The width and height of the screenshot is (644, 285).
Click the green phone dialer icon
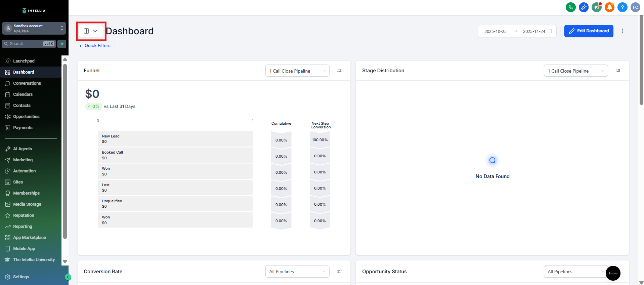pyautogui.click(x=570, y=7)
